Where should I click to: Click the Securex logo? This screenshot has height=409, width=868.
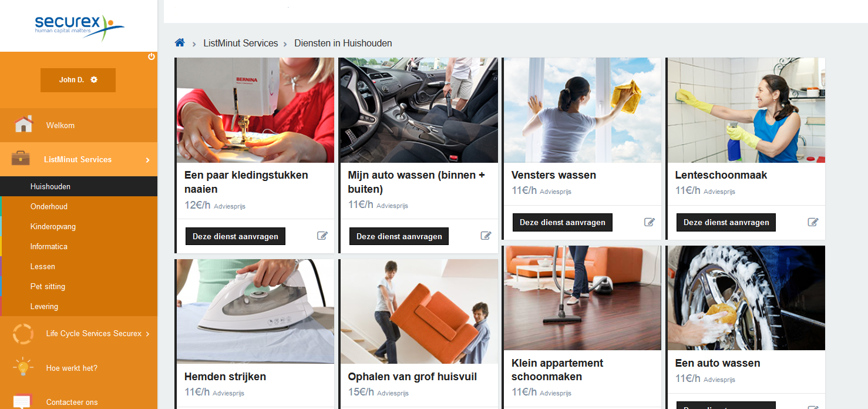click(x=79, y=26)
